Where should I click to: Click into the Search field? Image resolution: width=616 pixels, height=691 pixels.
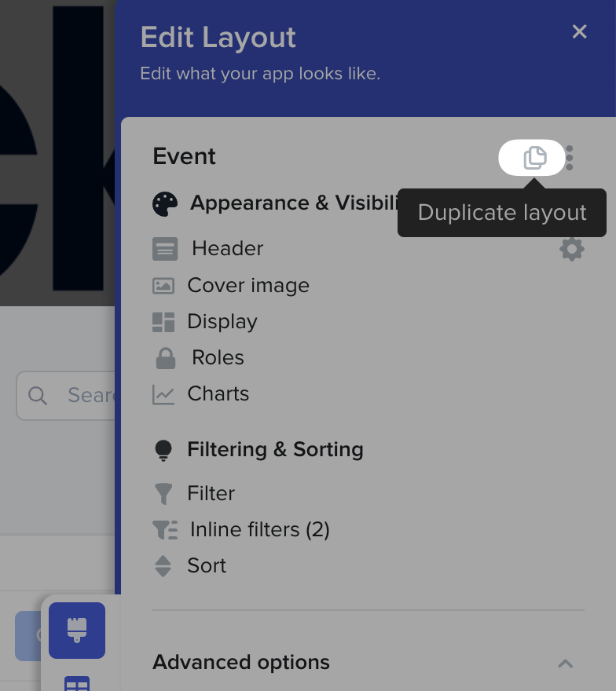click(79, 395)
